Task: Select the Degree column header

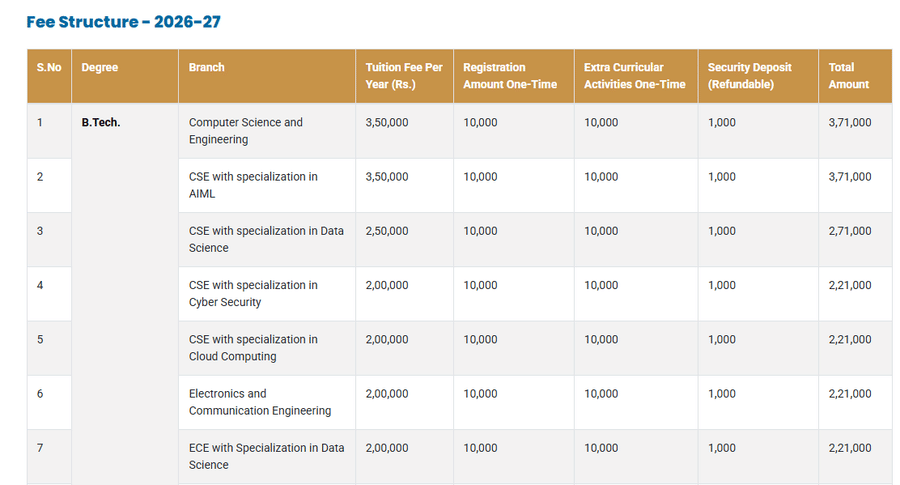Action: (100, 68)
